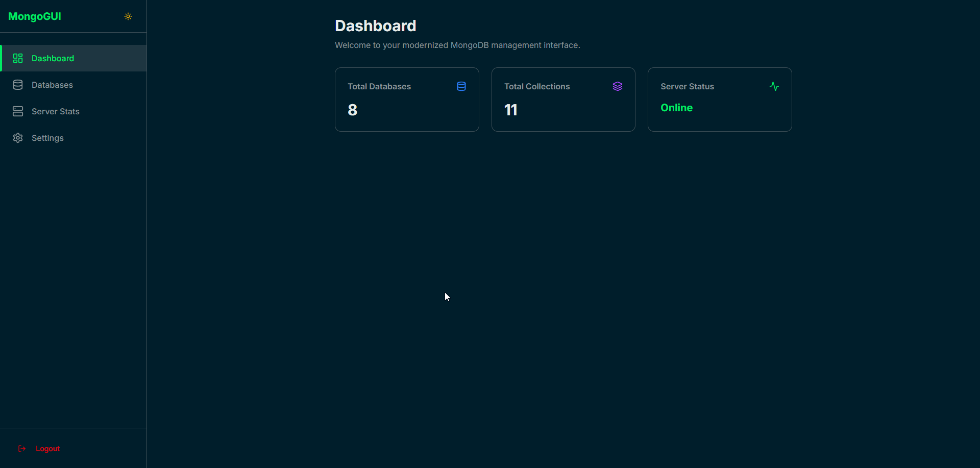Click the Dashboard page heading

(375, 26)
